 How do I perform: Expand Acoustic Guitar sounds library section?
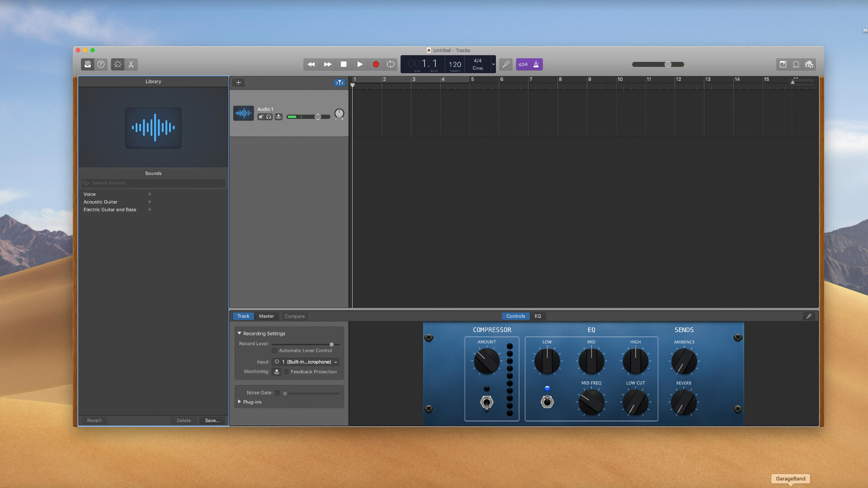click(151, 202)
